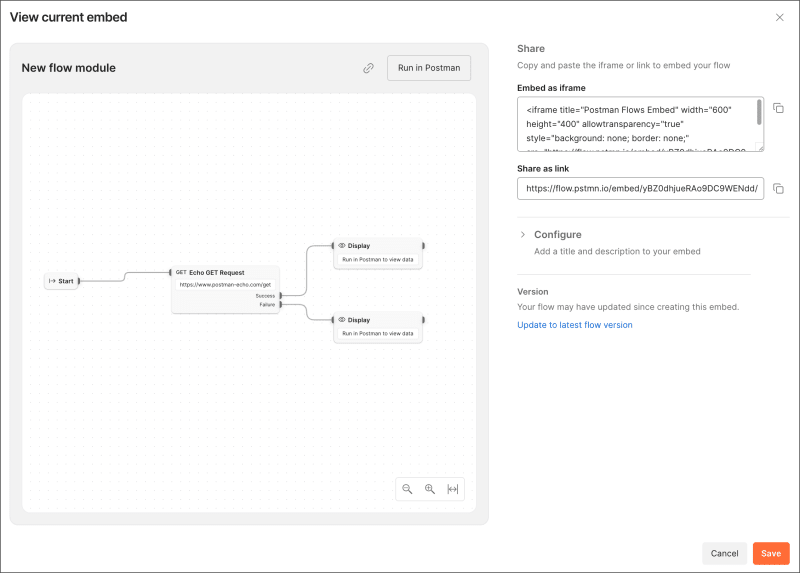Cancel the embed dialog
Image resolution: width=800 pixels, height=573 pixels.
coord(724,553)
